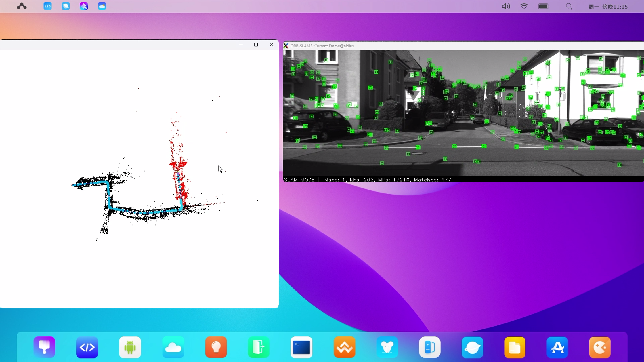Click the green exit-door app icon
This screenshot has height=362, width=644.
[x=259, y=347]
